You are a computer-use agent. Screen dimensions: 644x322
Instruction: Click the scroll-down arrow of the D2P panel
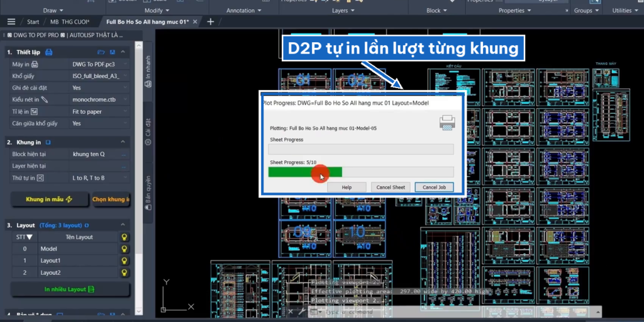click(x=139, y=313)
